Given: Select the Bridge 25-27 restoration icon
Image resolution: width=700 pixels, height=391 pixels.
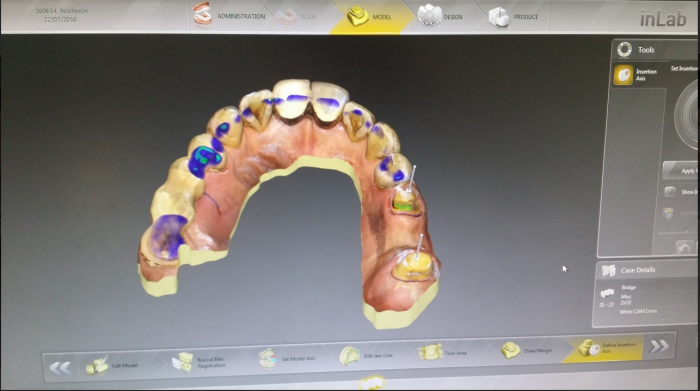Looking at the screenshot, I should click(x=607, y=293).
